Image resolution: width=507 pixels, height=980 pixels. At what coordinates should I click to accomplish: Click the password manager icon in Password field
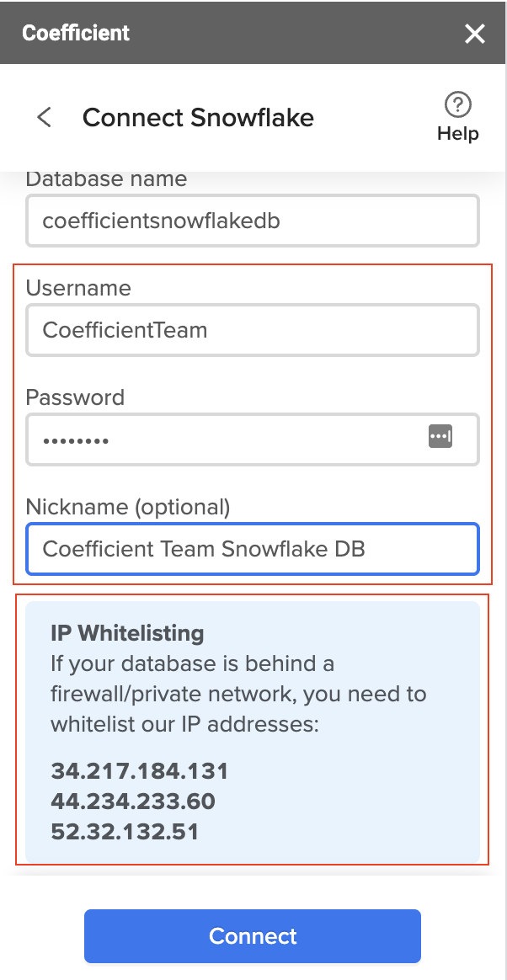click(x=440, y=435)
